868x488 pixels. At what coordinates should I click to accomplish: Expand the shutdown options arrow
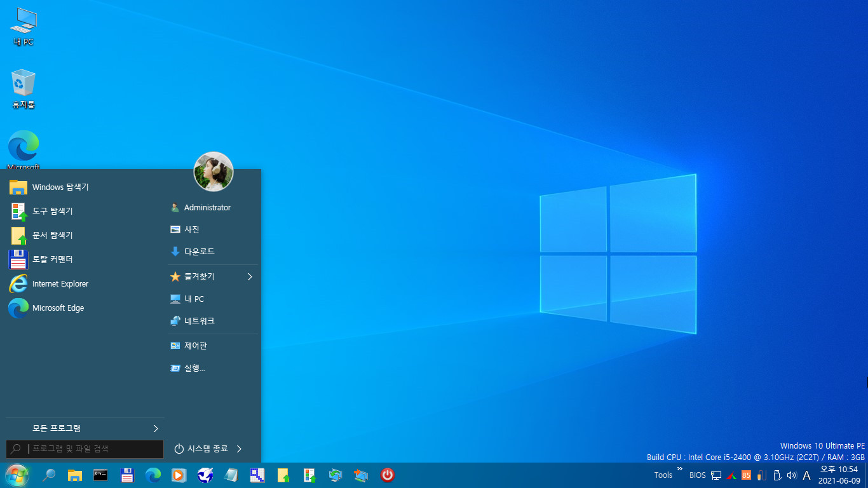click(x=239, y=449)
